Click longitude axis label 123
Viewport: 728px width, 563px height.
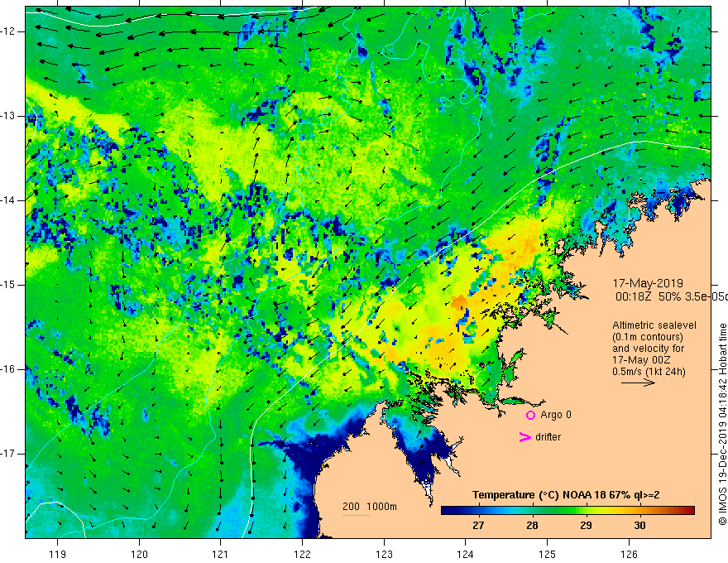coord(384,554)
